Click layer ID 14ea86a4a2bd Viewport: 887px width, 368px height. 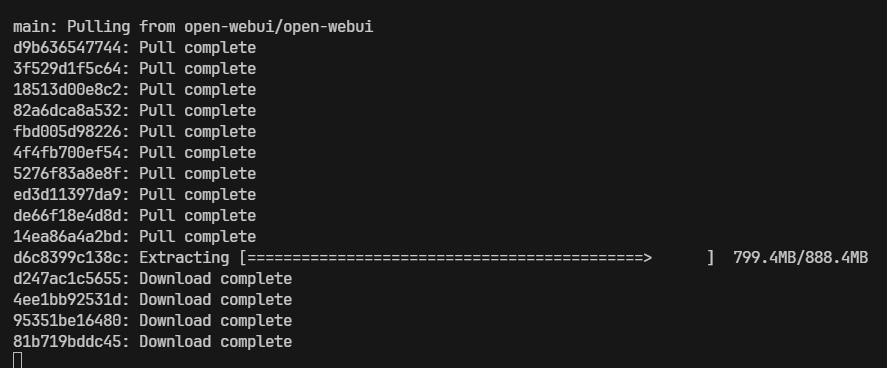point(67,236)
